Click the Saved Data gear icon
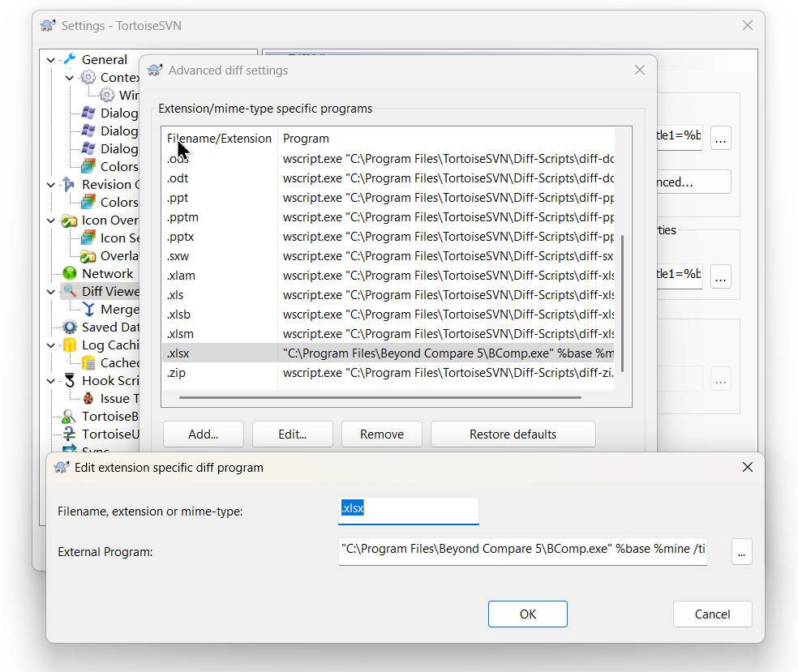This screenshot has height=672, width=798. coord(70,327)
